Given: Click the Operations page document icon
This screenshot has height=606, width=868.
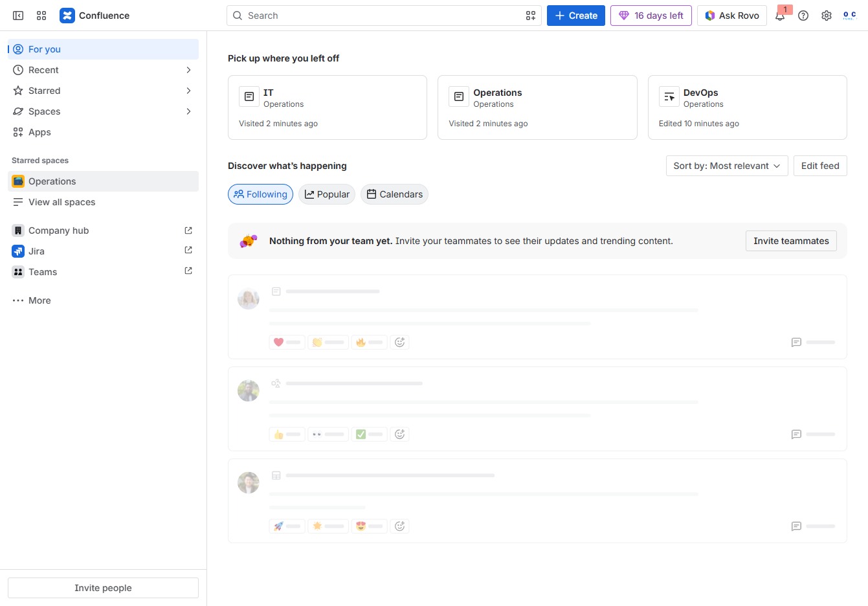Looking at the screenshot, I should [459, 96].
